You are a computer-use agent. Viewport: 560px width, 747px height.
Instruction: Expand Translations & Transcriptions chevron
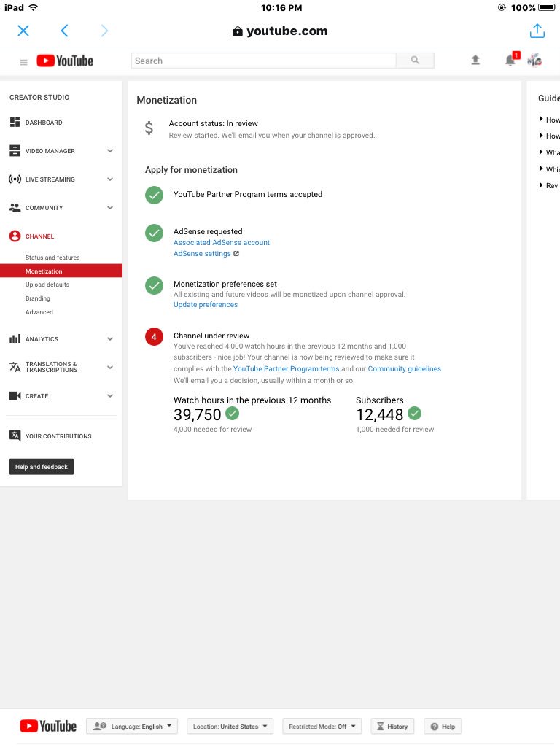[110, 368]
